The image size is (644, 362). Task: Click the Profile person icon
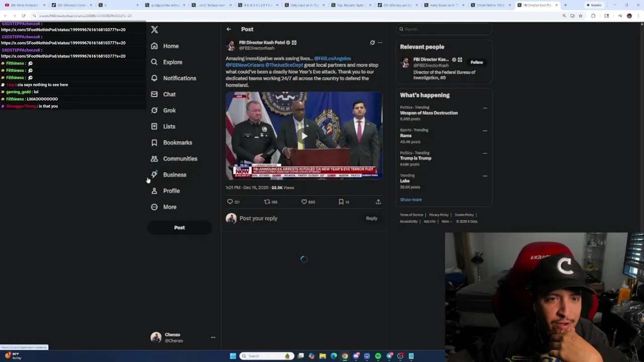(x=154, y=191)
